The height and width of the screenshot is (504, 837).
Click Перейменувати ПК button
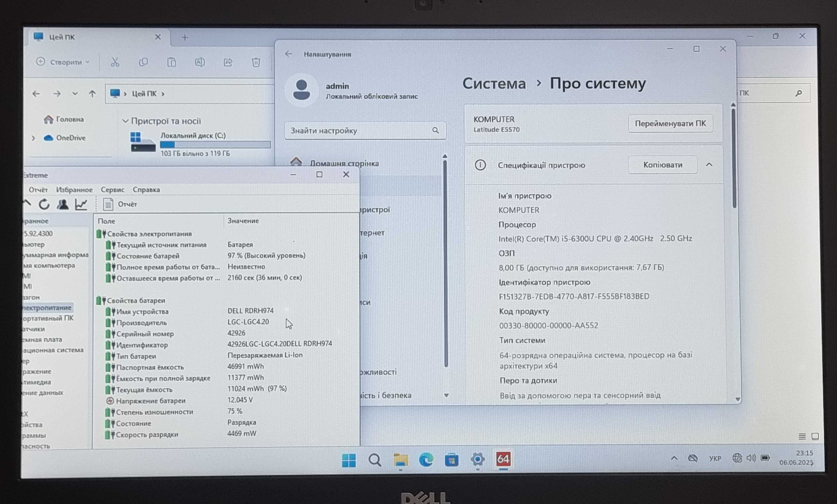[x=670, y=124]
